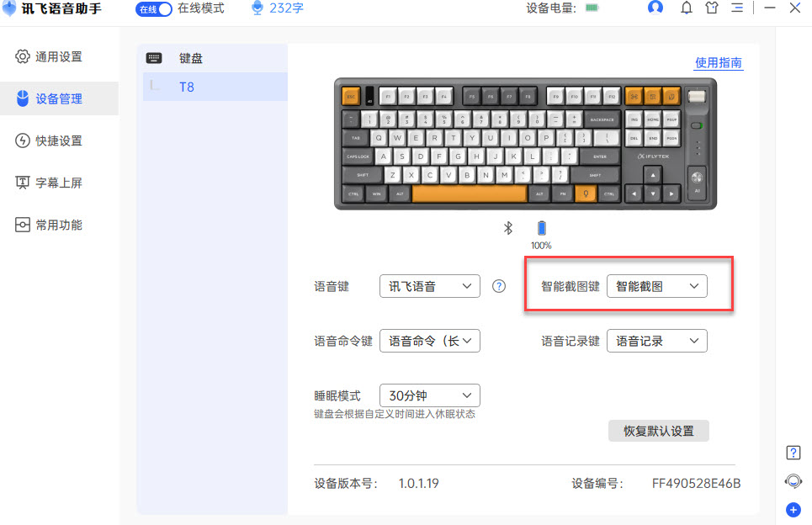Select the T8 device entry
The image size is (812, 525).
point(215,87)
